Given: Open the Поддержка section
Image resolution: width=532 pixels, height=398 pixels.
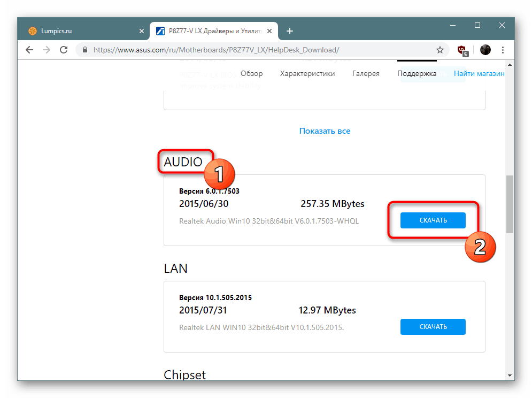Looking at the screenshot, I should click(417, 74).
